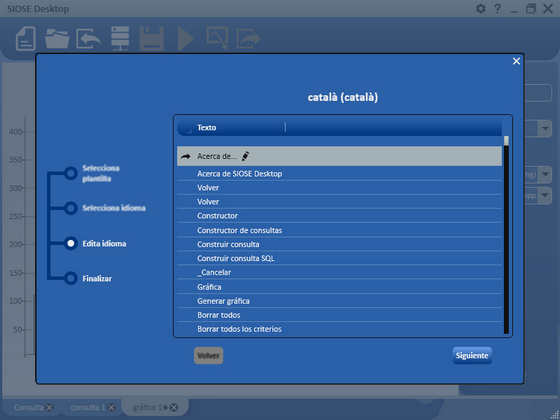Close the language editor dialog
Image resolution: width=560 pixels, height=420 pixels.
pos(516,61)
